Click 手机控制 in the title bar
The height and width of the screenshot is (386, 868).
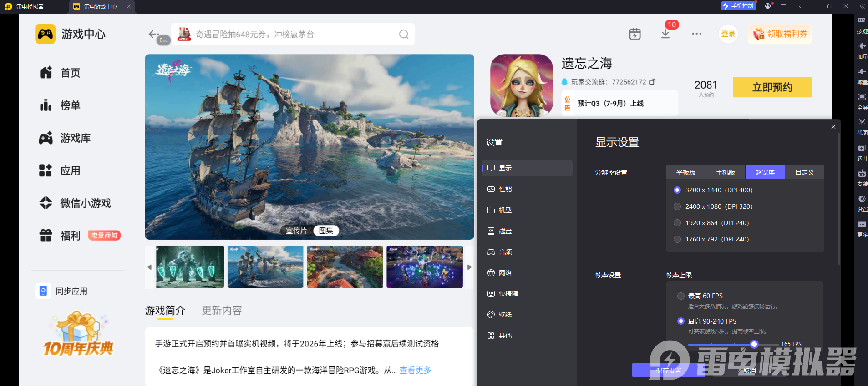point(739,6)
